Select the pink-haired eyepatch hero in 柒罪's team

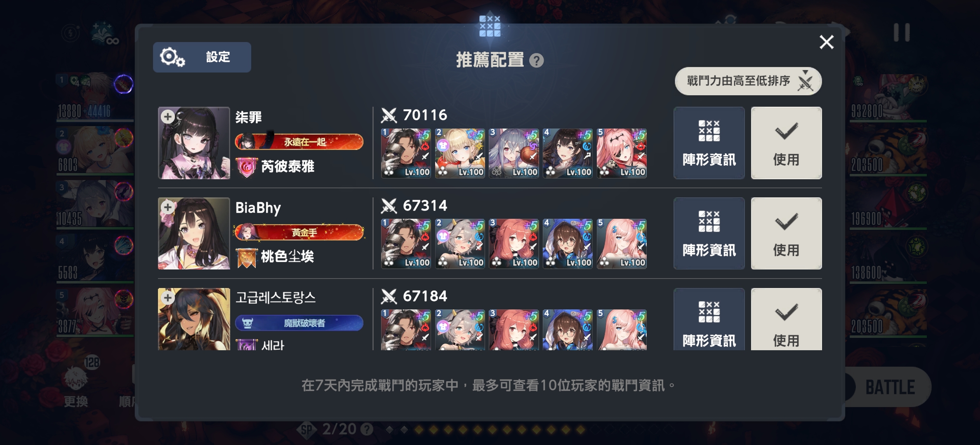click(x=622, y=153)
